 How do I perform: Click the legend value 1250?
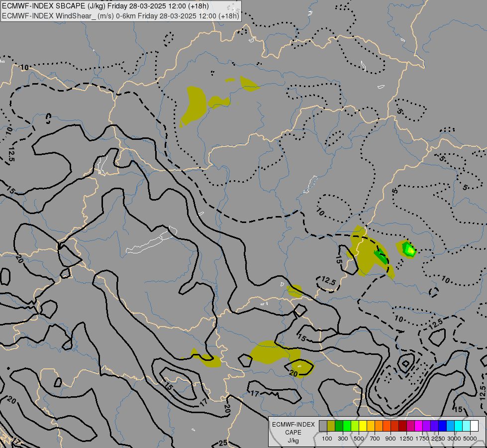pos(406,439)
